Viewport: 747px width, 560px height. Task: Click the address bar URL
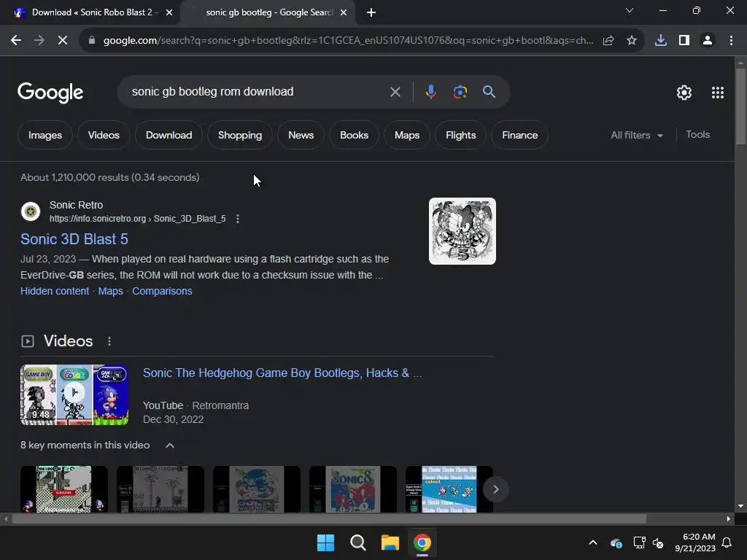[348, 41]
